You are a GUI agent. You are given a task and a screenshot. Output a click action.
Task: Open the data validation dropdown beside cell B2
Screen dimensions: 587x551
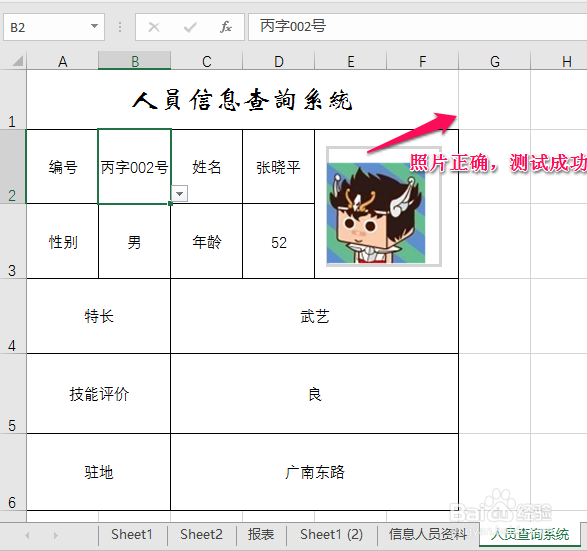[x=180, y=194]
